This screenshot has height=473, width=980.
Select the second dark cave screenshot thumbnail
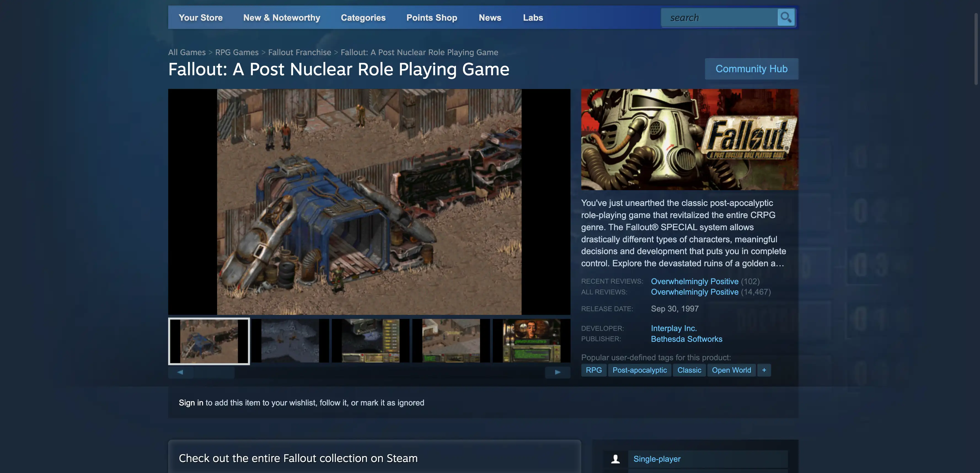290,341
